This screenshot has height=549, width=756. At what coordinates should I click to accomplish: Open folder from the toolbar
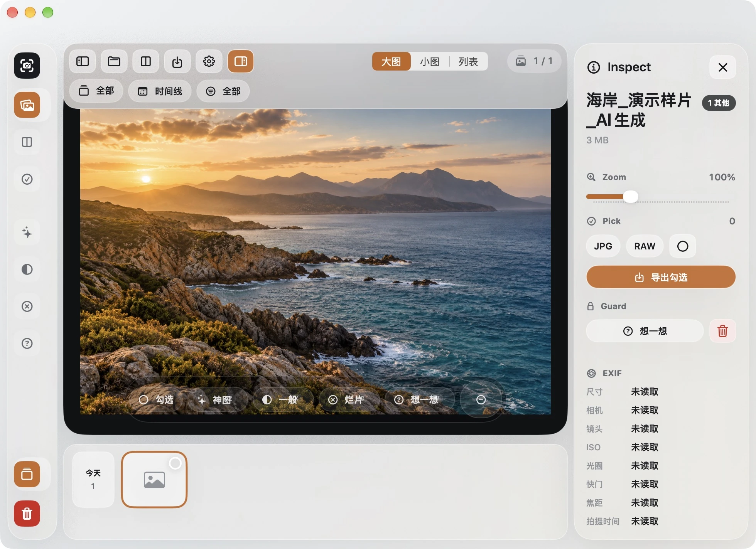(114, 61)
